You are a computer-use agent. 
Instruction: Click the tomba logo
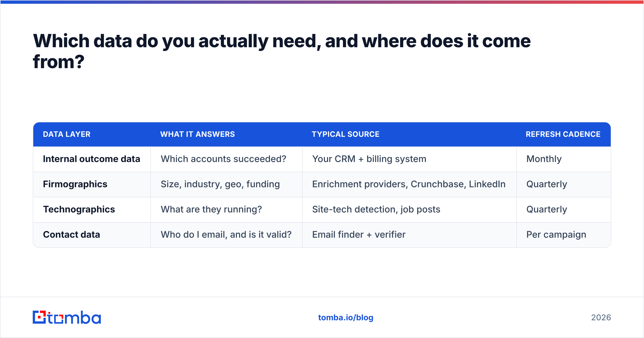coord(67,317)
